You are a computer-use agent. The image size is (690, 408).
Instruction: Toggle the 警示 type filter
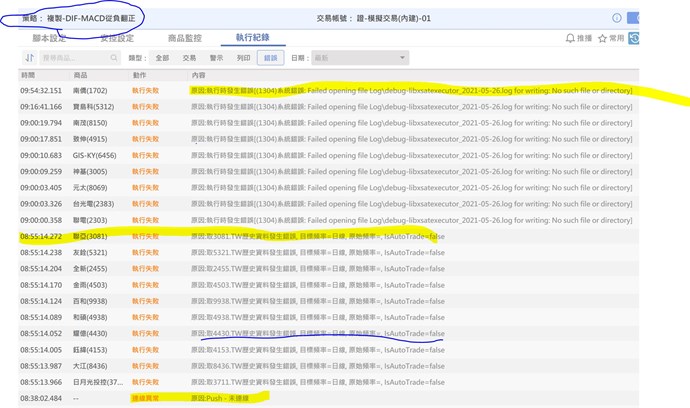coord(217,58)
